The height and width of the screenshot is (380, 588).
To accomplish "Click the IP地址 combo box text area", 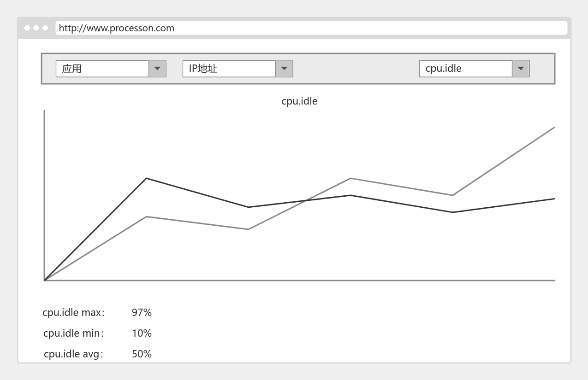I will coord(229,69).
